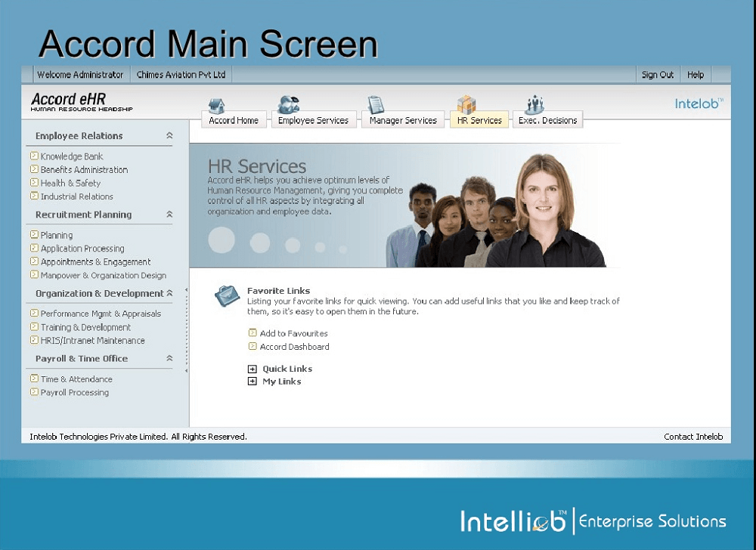Click the Exec. Decisions people icon
The width and height of the screenshot is (756, 550).
(534, 104)
